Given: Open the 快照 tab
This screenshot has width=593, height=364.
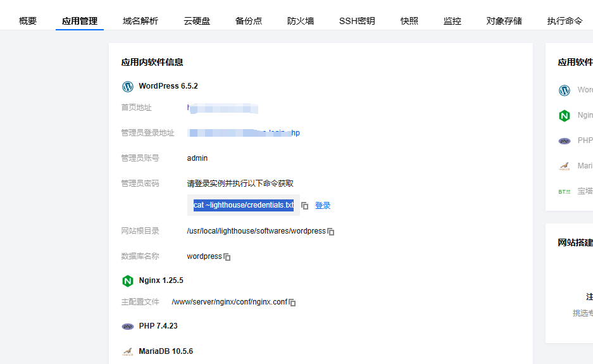Looking at the screenshot, I should tap(409, 21).
